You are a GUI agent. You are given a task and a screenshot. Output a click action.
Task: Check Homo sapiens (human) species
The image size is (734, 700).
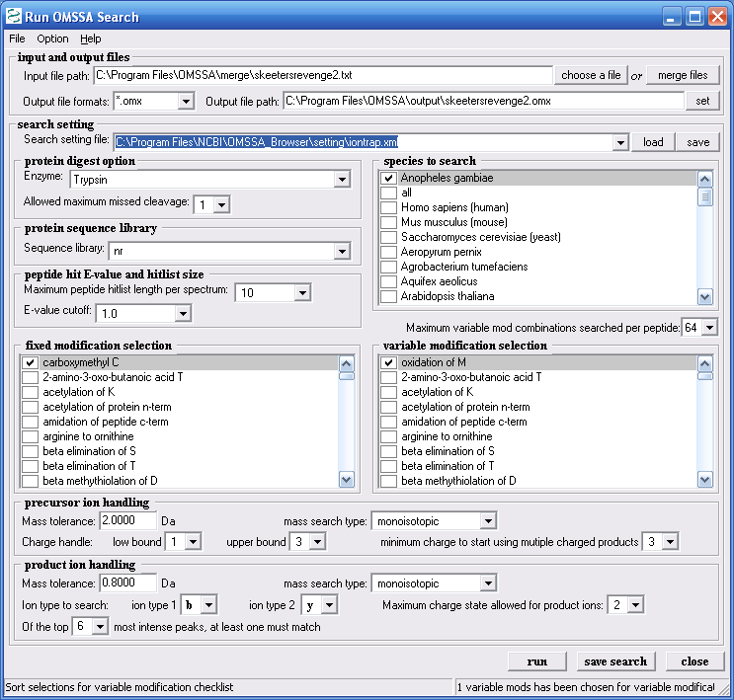[388, 207]
